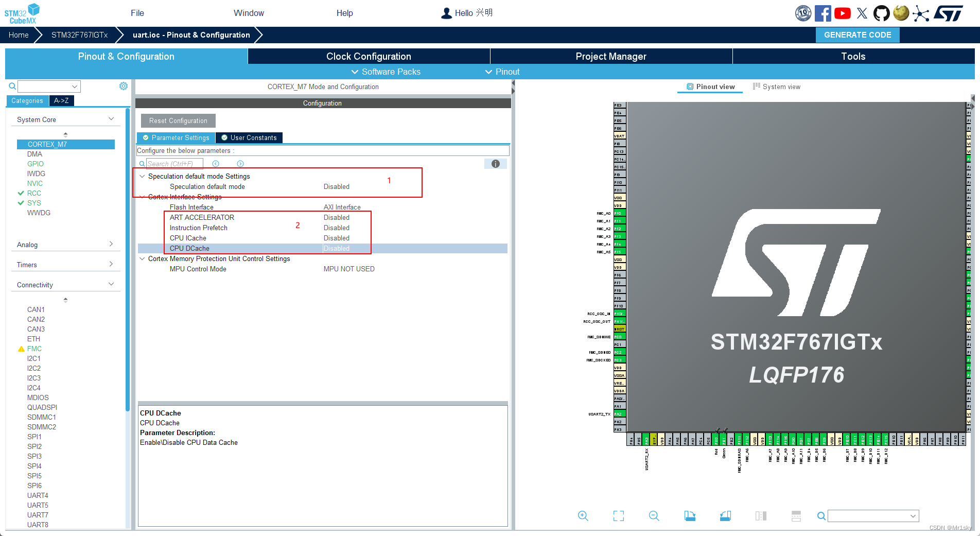The image size is (980, 536).
Task: Open the User Constants tab
Action: point(249,137)
